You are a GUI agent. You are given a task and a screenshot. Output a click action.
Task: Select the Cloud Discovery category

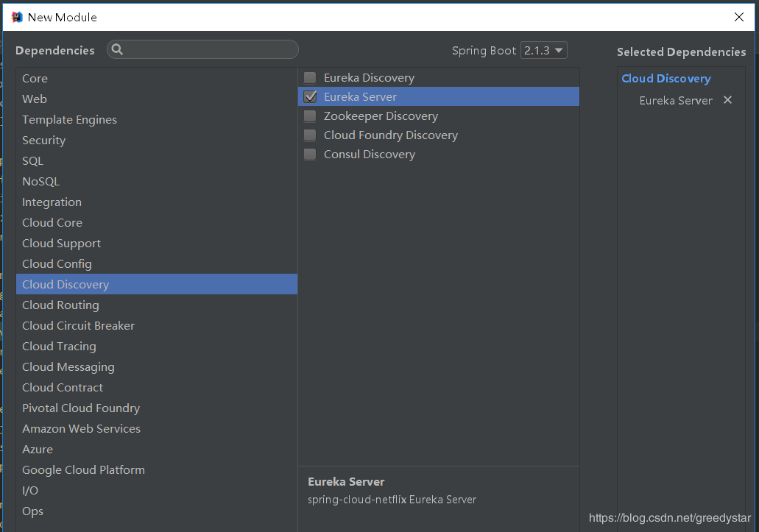pos(157,284)
